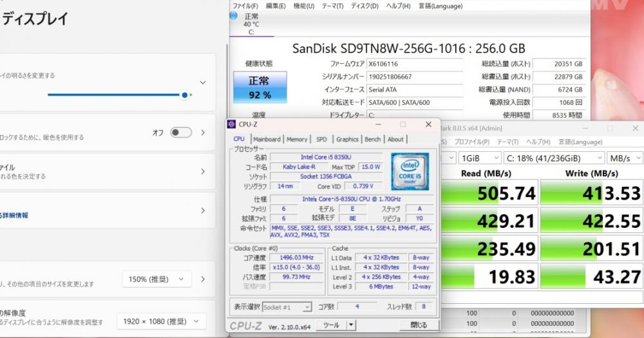Open color profile settings arrow

point(203,171)
